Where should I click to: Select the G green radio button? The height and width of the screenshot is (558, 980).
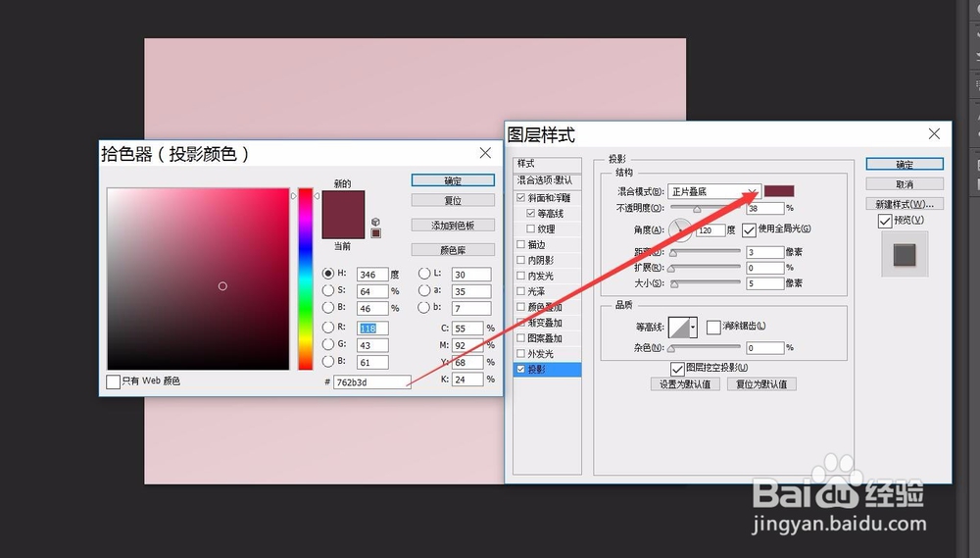tap(328, 344)
